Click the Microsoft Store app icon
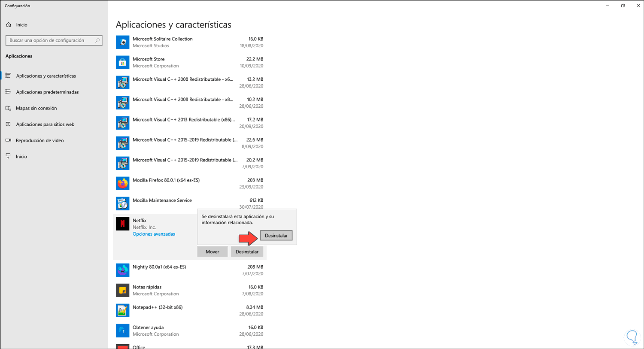 tap(122, 62)
